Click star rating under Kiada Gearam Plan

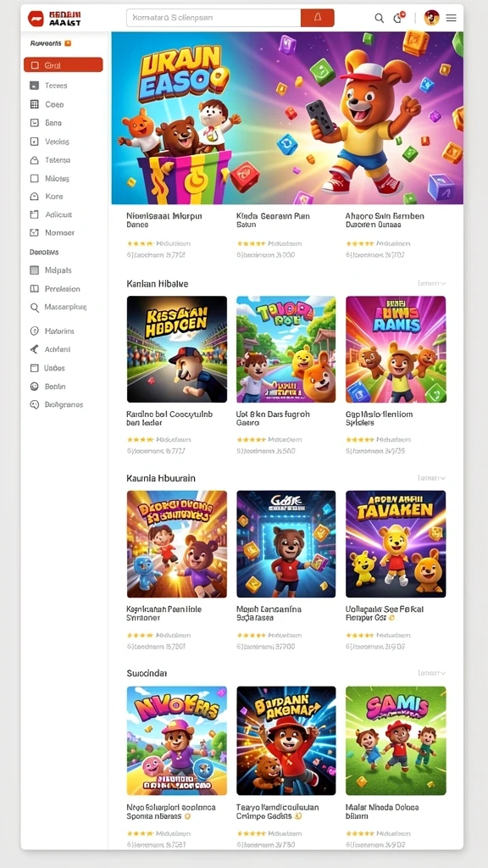251,243
